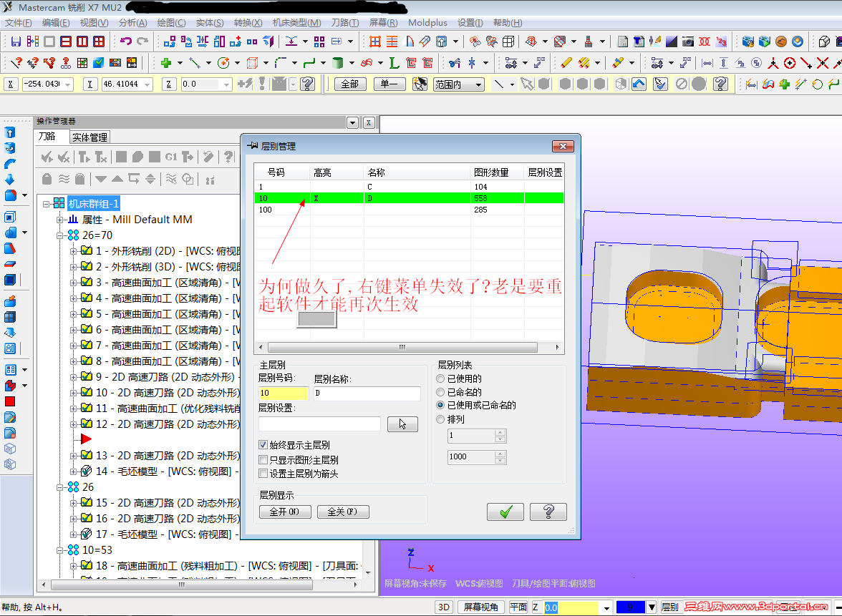Select the 排列 radio button
The width and height of the screenshot is (842, 616).
(x=440, y=419)
